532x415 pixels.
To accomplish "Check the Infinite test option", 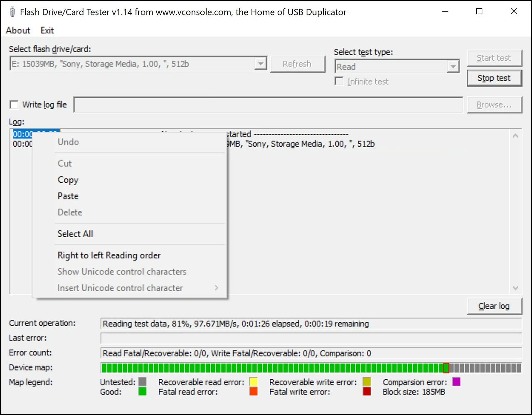I will pos(339,81).
